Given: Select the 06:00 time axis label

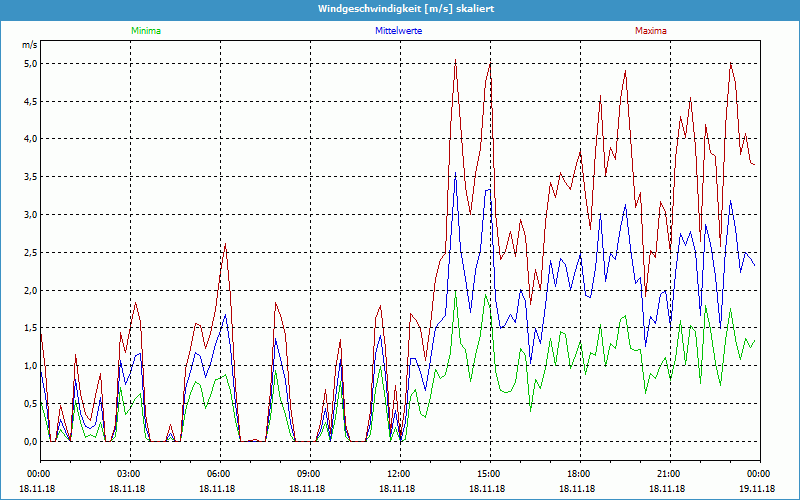Looking at the screenshot, I should click(218, 473).
